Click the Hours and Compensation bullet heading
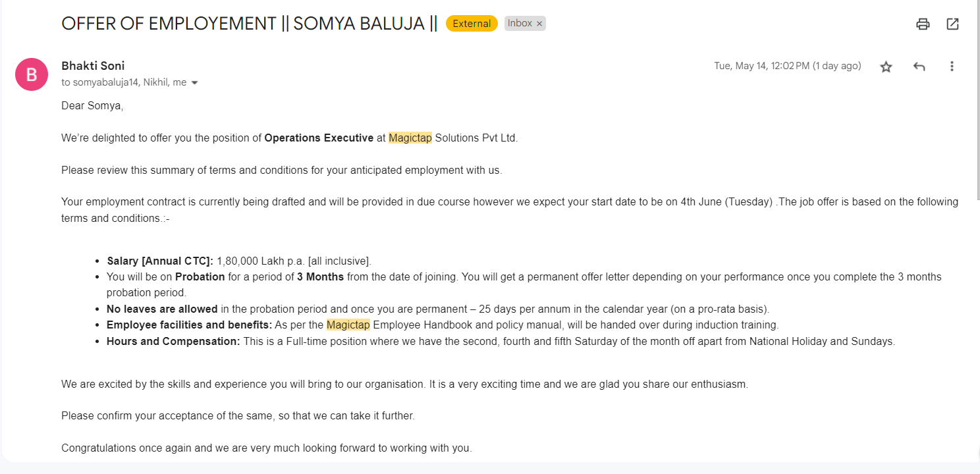The image size is (980, 474). click(173, 342)
